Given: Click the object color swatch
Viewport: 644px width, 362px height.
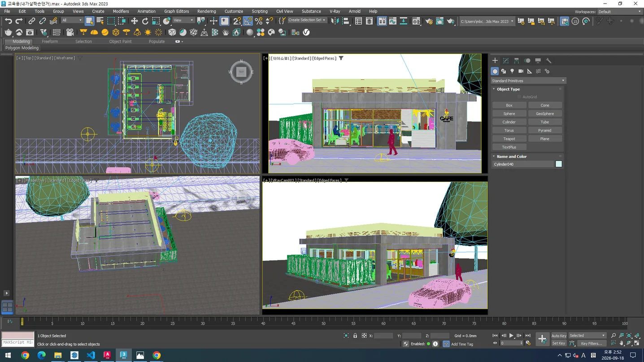Looking at the screenshot, I should (559, 164).
